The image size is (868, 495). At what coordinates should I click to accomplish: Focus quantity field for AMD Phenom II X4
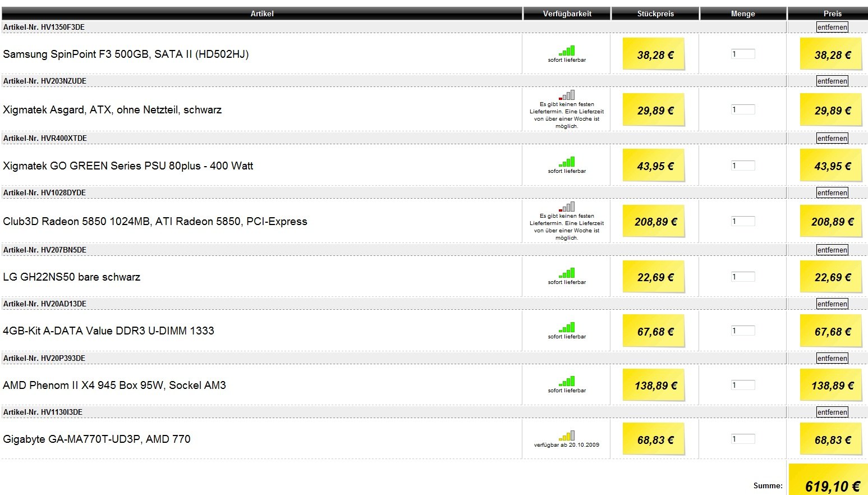click(x=743, y=385)
